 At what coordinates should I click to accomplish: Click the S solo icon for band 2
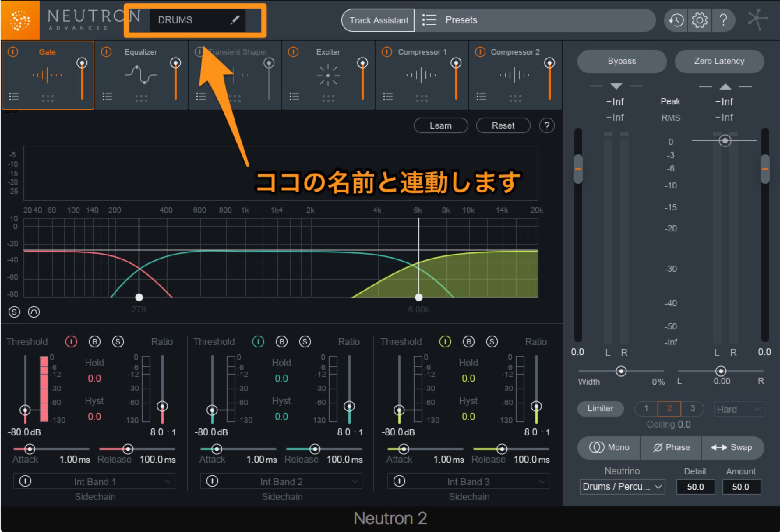[305, 342]
